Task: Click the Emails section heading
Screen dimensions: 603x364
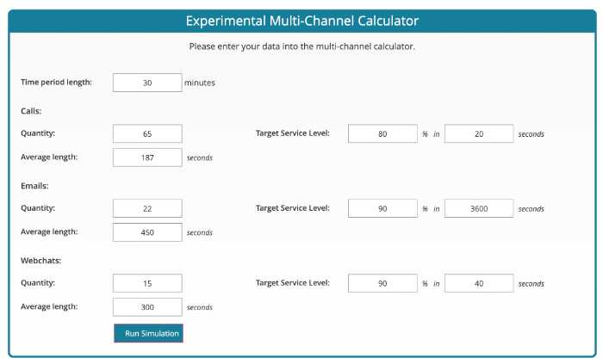Action: click(x=34, y=186)
